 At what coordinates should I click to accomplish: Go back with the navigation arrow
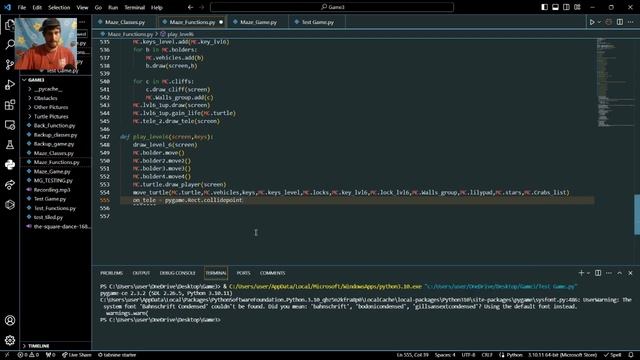(191, 7)
